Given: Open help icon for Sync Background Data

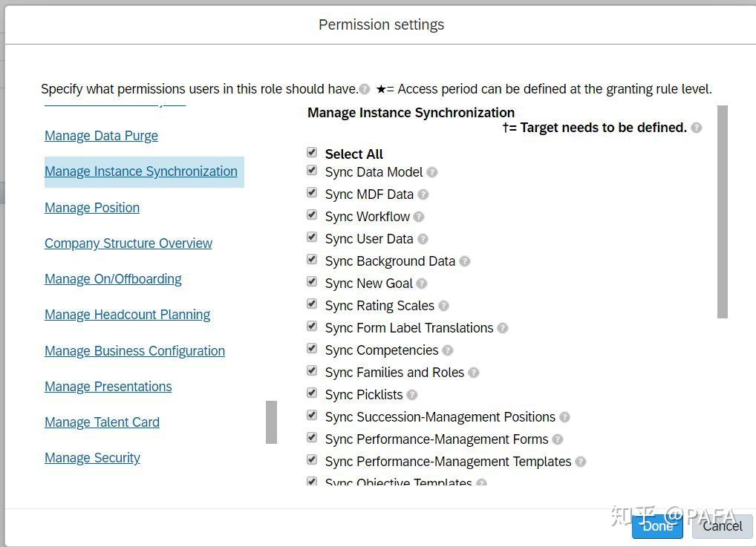Looking at the screenshot, I should click(465, 261).
